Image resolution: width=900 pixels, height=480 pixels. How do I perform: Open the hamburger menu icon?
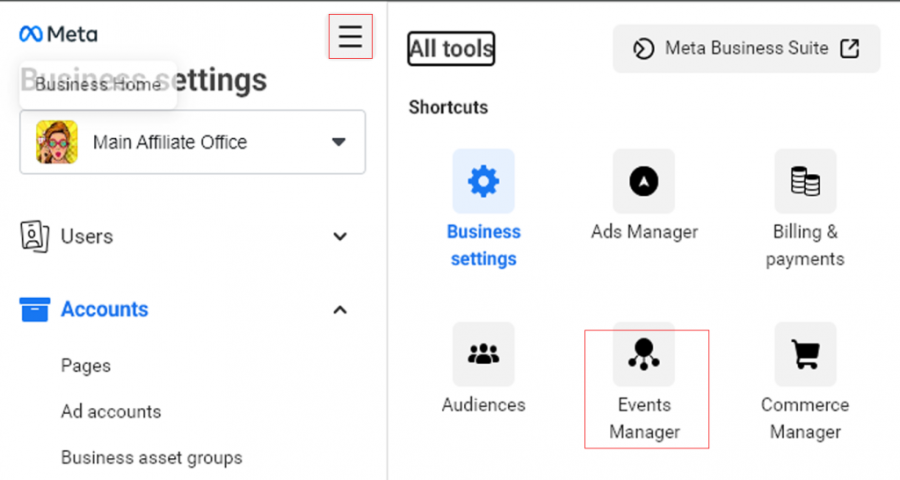tap(350, 37)
